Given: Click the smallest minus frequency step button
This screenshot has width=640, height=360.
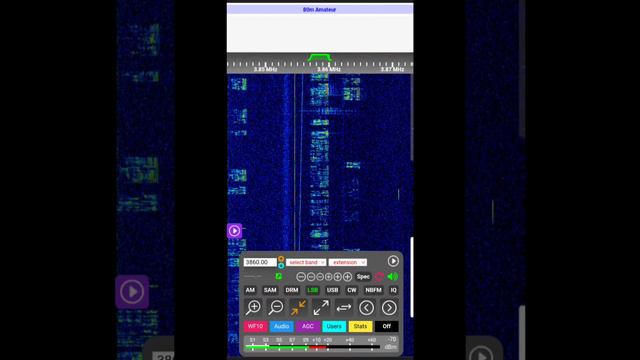Looking at the screenshot, I should pyautogui.click(x=320, y=277).
